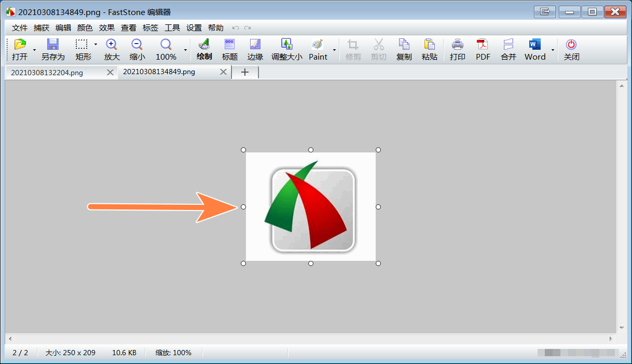Screen dimensions: 632x364
Task: Click the 10.6 KB file size text
Action: [x=125, y=353]
